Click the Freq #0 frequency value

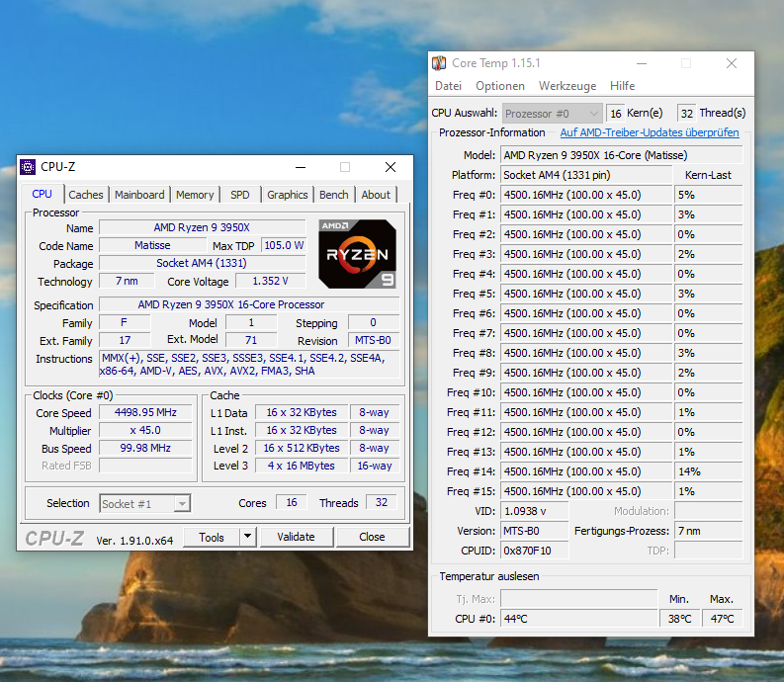pos(586,195)
